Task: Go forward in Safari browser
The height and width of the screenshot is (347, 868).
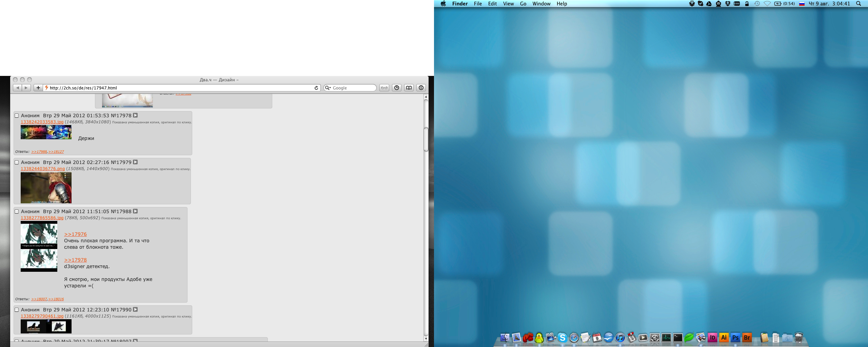Action: (x=26, y=88)
